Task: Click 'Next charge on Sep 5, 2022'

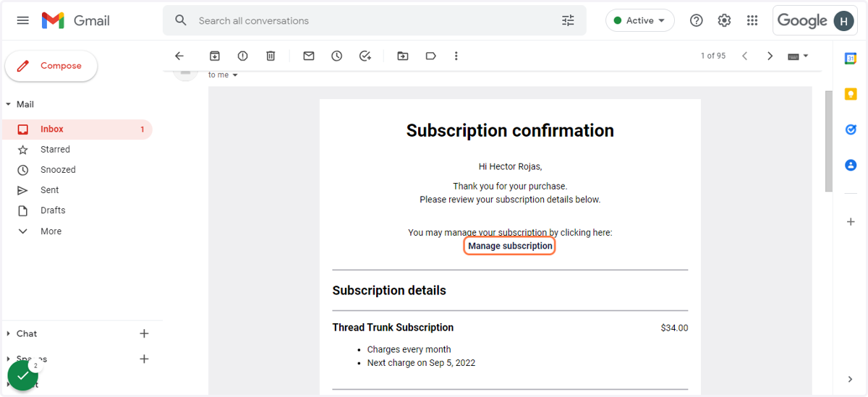Action: 421,363
